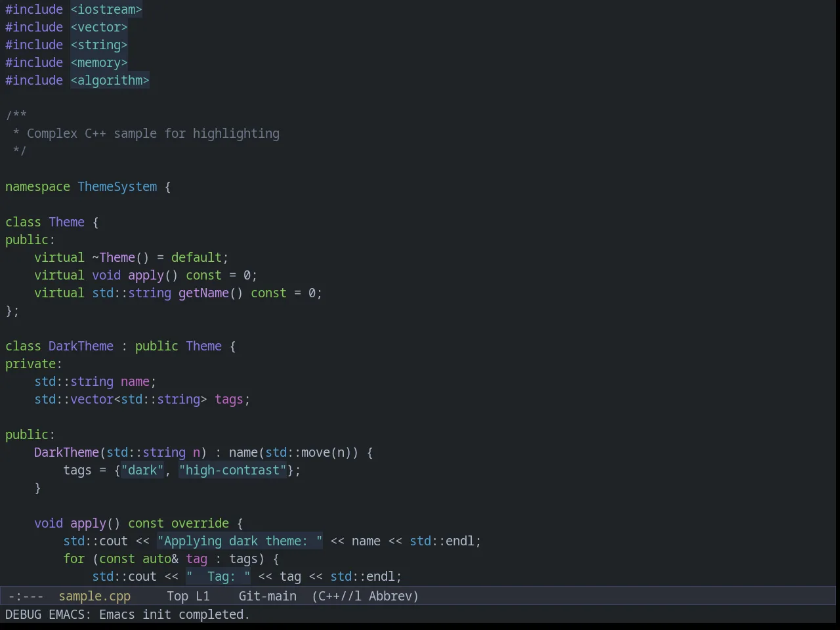Click the -:--- buffer status indicator
Viewport: 840px width, 630px height.
[x=26, y=596]
